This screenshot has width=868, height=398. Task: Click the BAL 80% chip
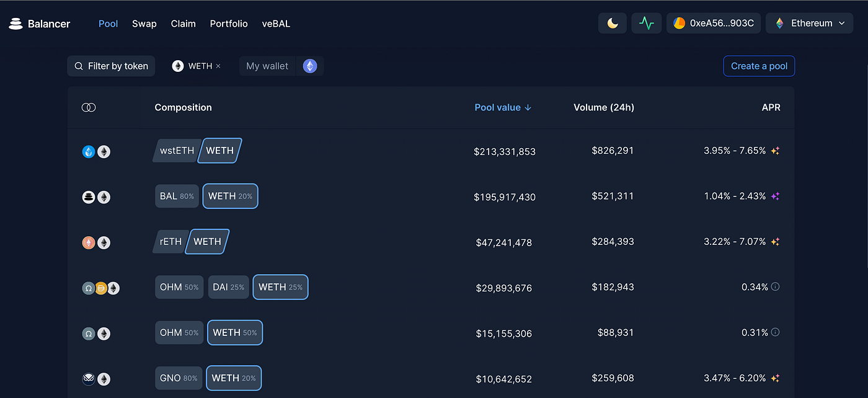tap(177, 196)
